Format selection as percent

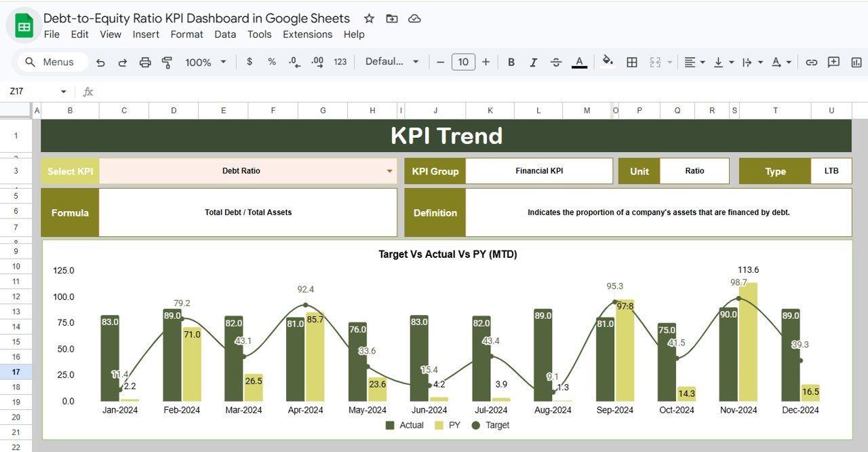271,62
